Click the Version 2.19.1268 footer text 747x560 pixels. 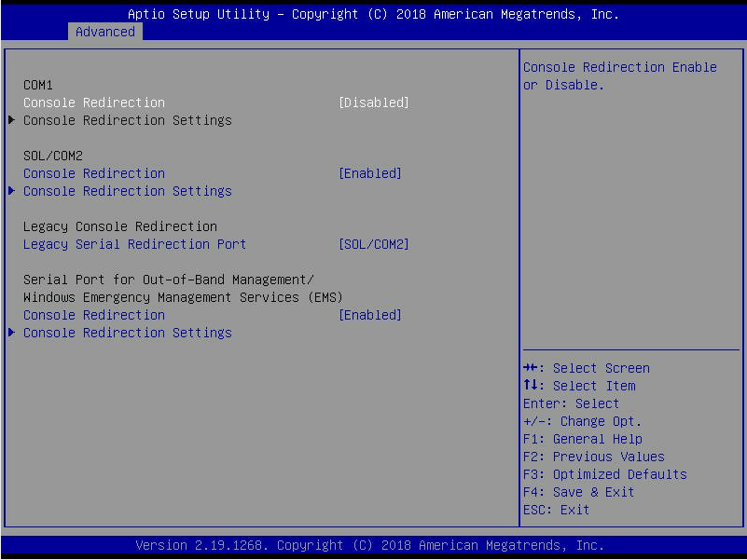(369, 545)
